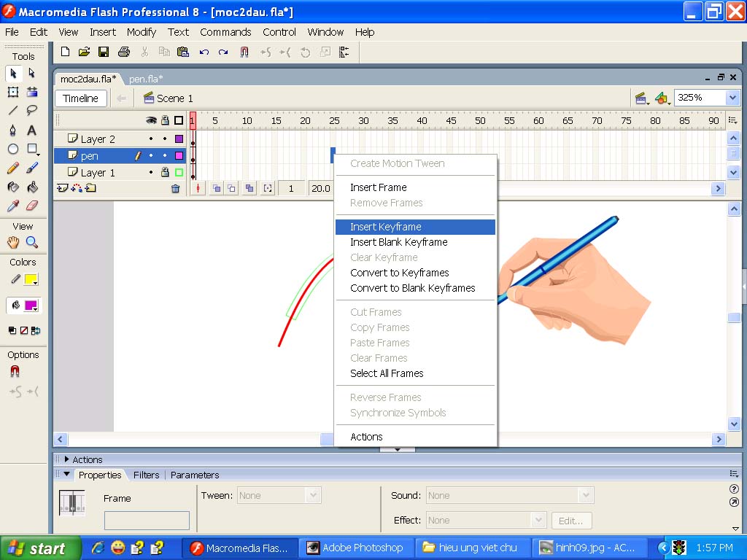Screen dimensions: 747x560
Task: Click the Insert Layer icon
Action: pyautogui.click(x=62, y=188)
